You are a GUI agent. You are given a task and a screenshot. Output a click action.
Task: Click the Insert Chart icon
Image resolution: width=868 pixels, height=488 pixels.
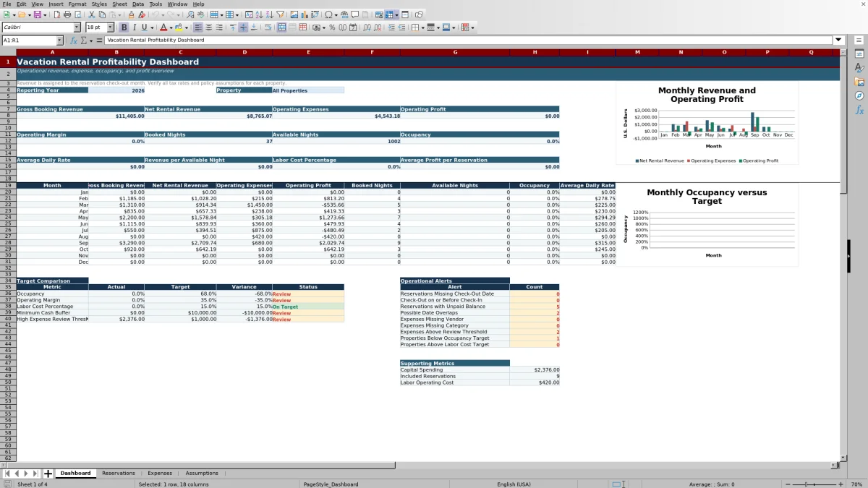coord(304,14)
